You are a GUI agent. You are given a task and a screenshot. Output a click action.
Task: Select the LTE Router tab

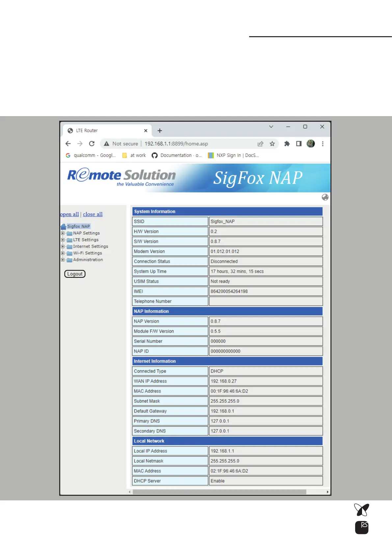pos(107,131)
